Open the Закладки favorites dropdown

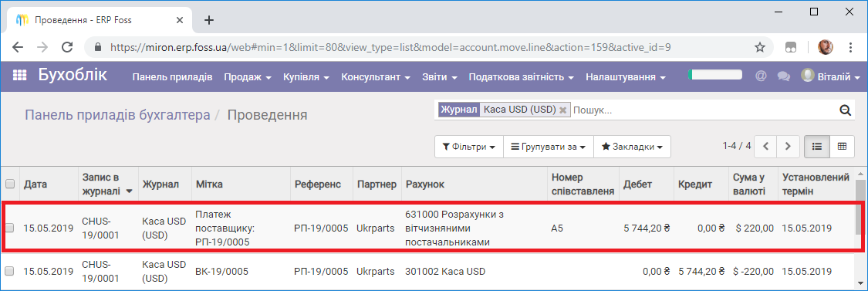coord(632,147)
